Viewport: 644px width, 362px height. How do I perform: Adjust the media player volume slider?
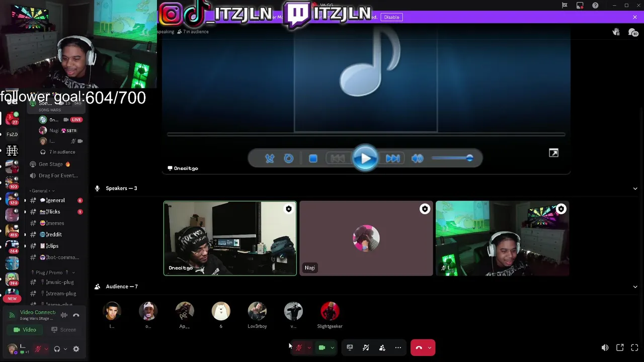[452, 158]
